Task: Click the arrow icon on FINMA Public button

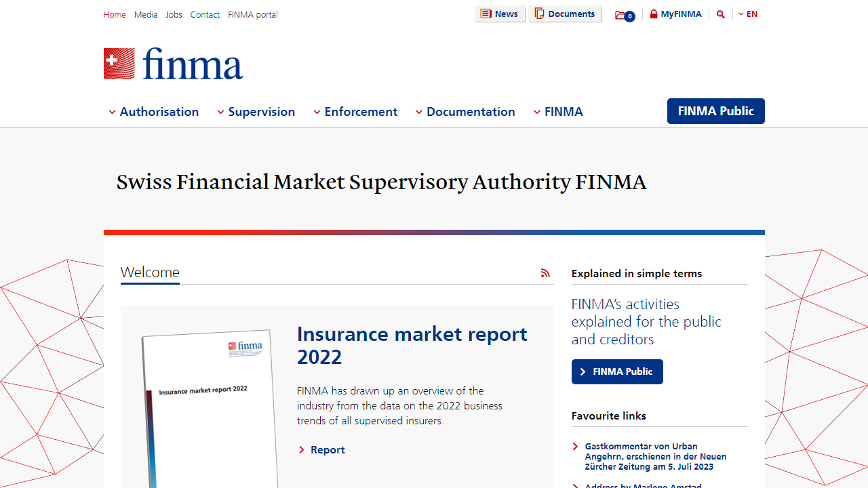Action: (583, 371)
